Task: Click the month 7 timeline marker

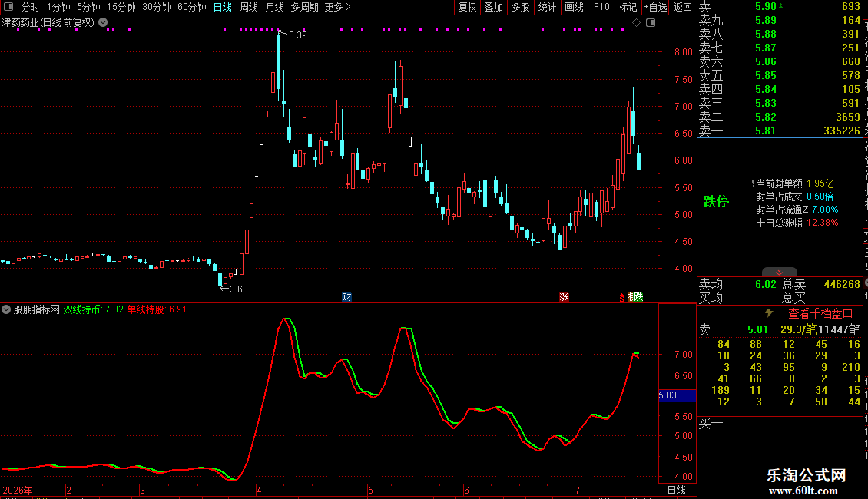Action: 578,490
